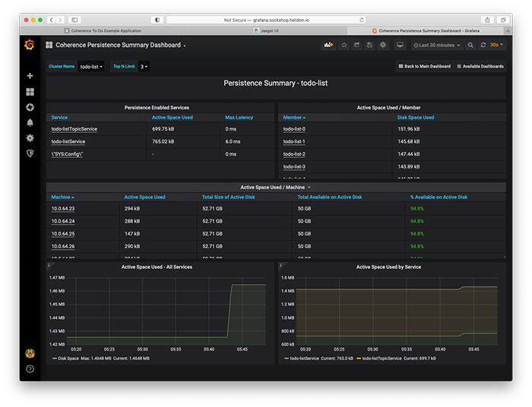Open Active Space Used / Machine panel menu

(x=275, y=187)
